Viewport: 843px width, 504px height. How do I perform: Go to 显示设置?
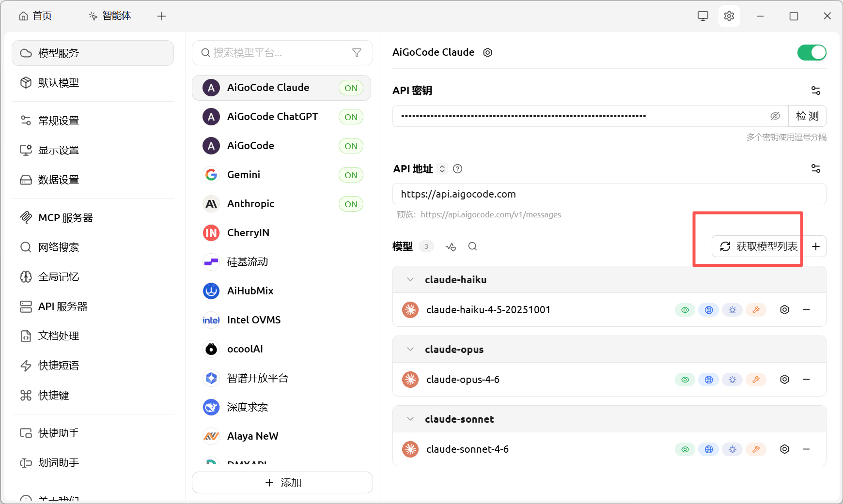pos(93,150)
